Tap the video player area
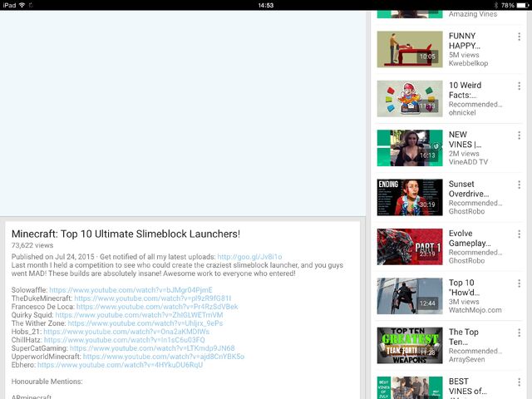Image resolution: width=532 pixels, height=399 pixels. coord(183,113)
